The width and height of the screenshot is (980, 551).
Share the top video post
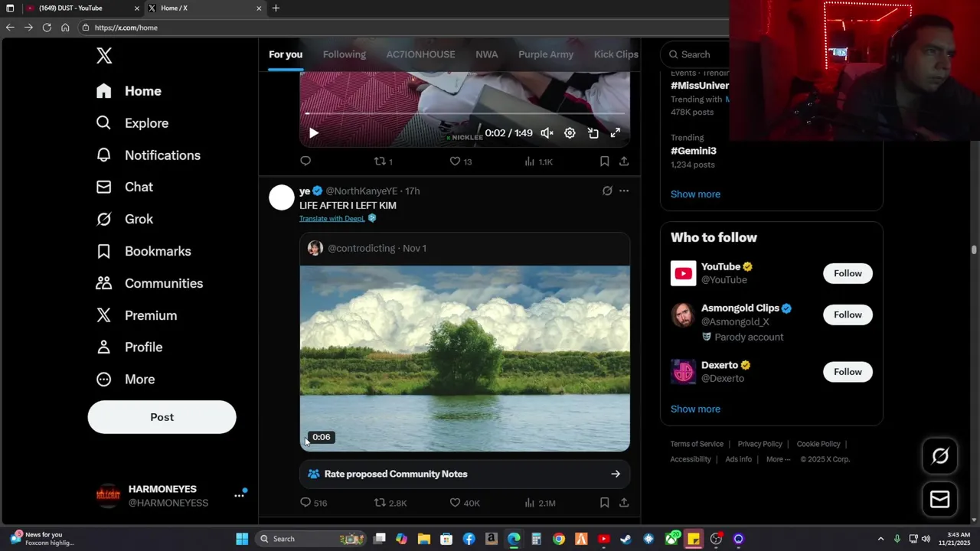point(624,161)
